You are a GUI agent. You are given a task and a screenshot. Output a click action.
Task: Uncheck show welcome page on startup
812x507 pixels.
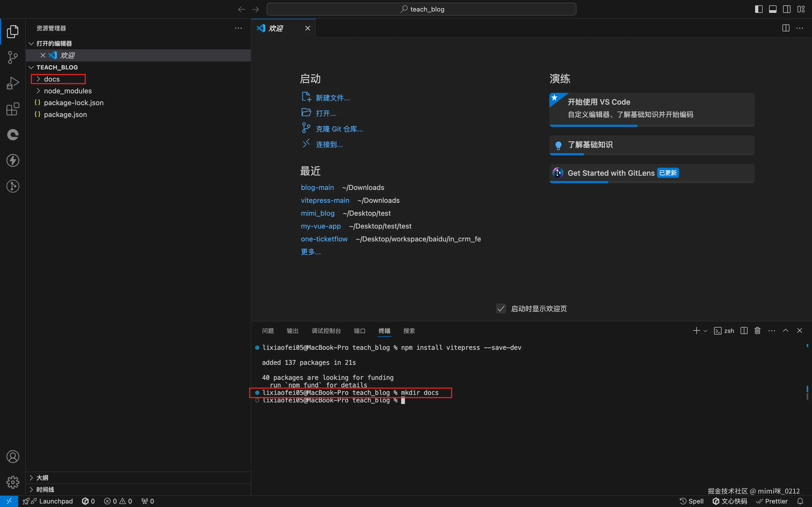(x=501, y=308)
